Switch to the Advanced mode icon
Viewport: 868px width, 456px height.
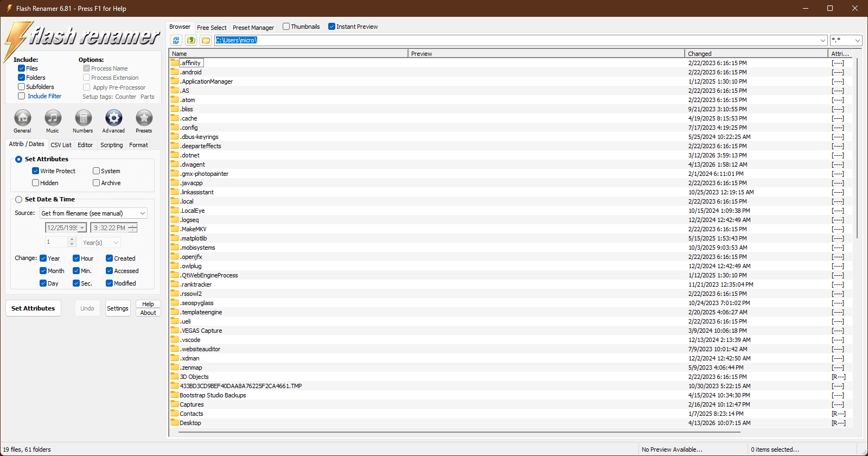point(113,118)
